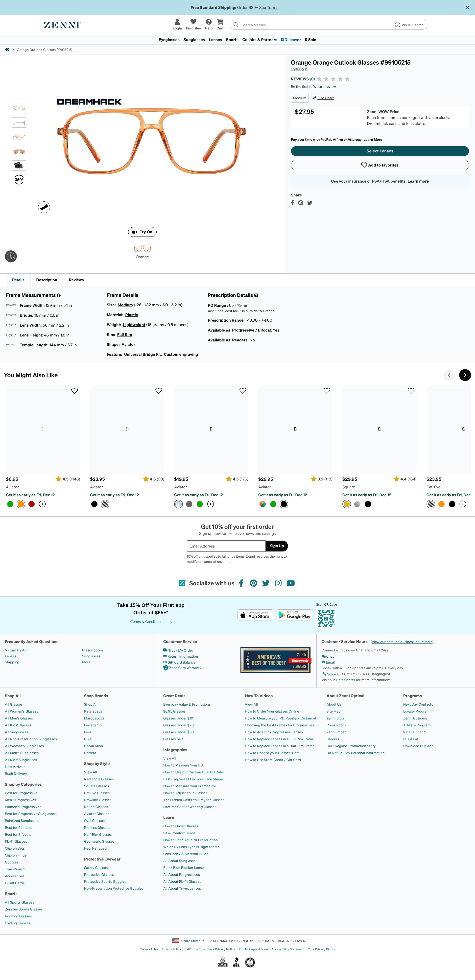Viewport: 475px width, 980px height.
Task: Open the accessibility widget icon
Action: click(x=11, y=256)
